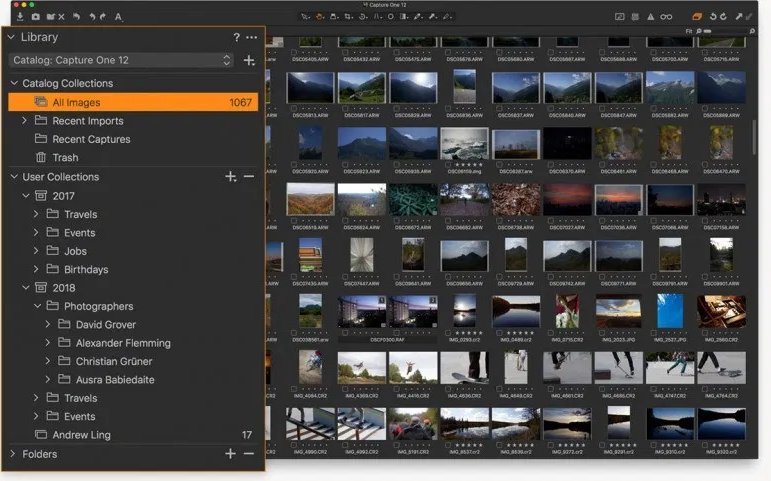Click the Auto Adjust A icon
Viewport: 771px width, 481px height.
tap(119, 17)
